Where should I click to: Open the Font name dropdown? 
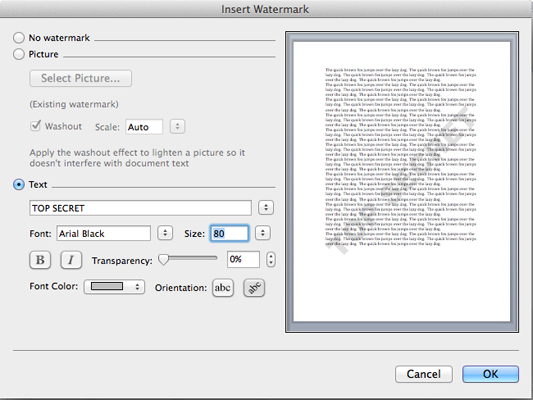click(165, 233)
